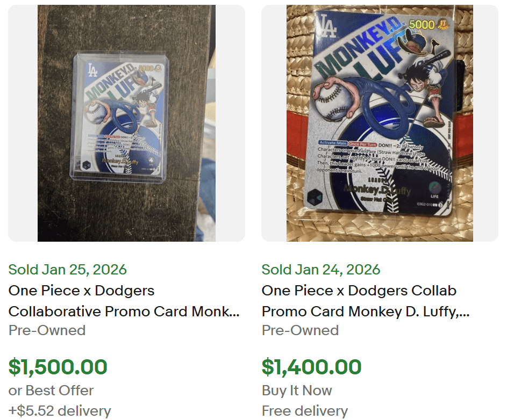Click the 'Sold Jan 25, 2026' date label
Screen dimensions: 507x420
pos(67,269)
